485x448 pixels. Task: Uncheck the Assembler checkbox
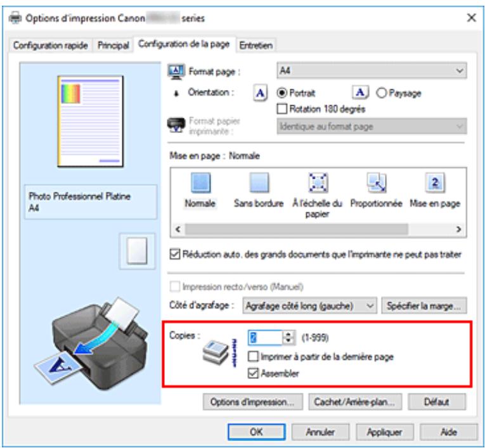[x=253, y=373]
